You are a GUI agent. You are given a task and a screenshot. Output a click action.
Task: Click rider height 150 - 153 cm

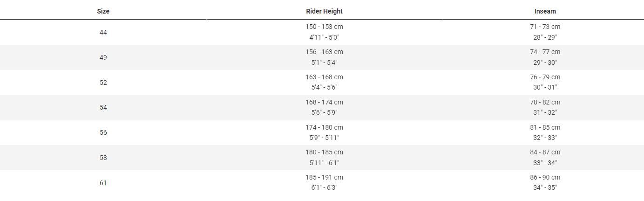pos(324,27)
